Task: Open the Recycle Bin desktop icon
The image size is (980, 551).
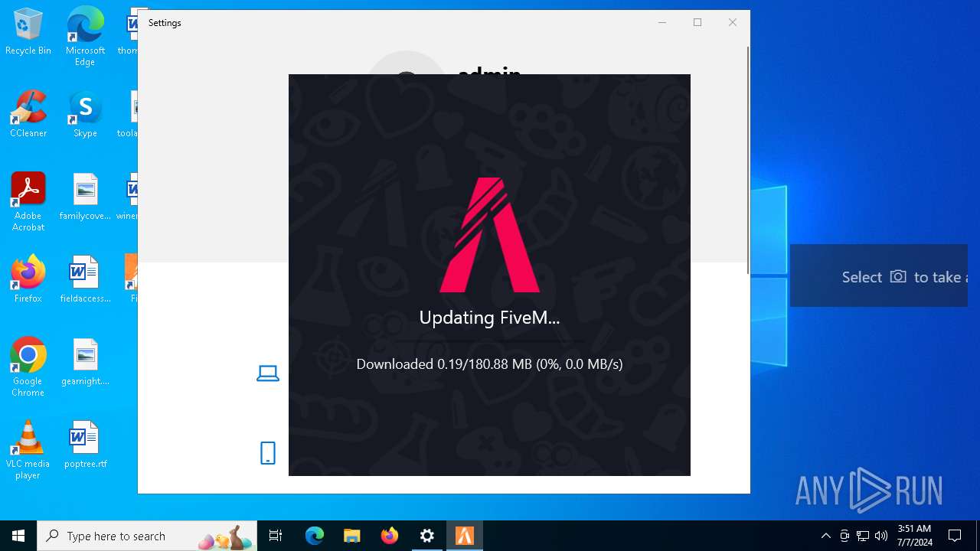Action: coord(28,32)
